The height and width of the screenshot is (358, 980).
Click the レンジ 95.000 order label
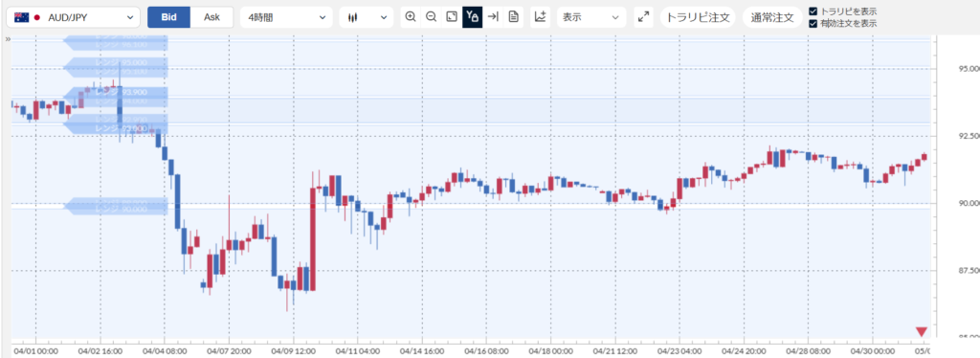116,62
